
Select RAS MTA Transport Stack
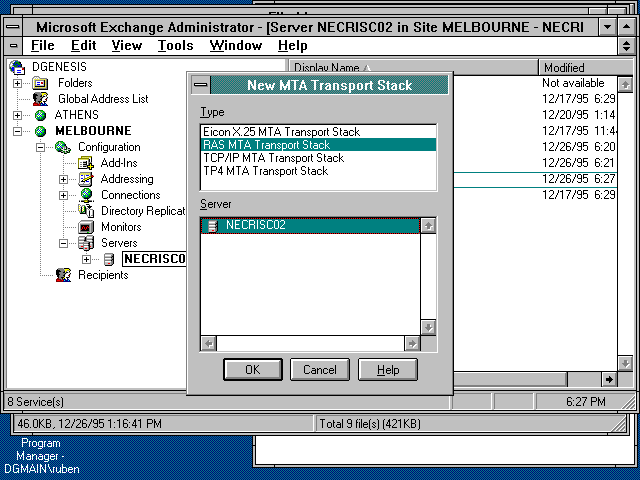tap(318, 145)
